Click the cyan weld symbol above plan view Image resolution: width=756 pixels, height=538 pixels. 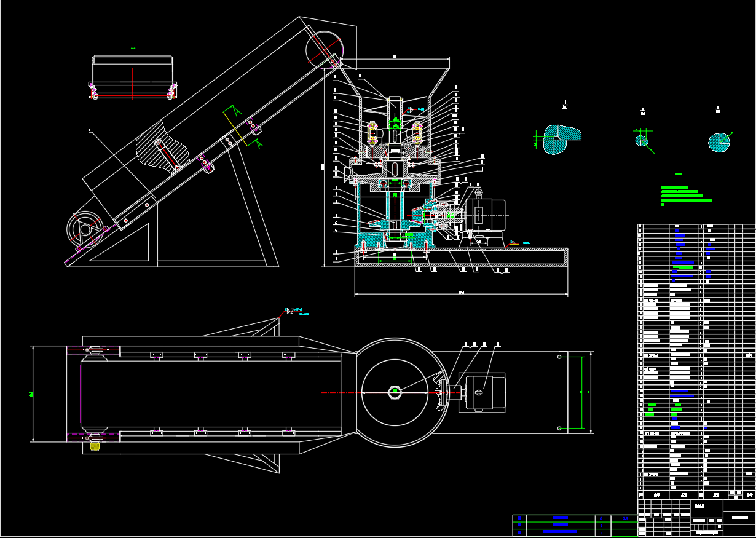coord(296,311)
